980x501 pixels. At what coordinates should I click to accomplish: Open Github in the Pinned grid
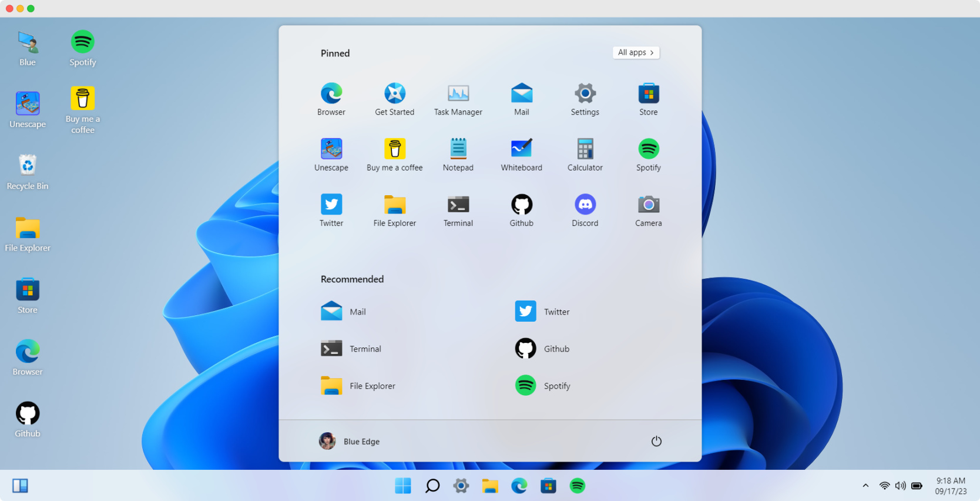tap(522, 211)
